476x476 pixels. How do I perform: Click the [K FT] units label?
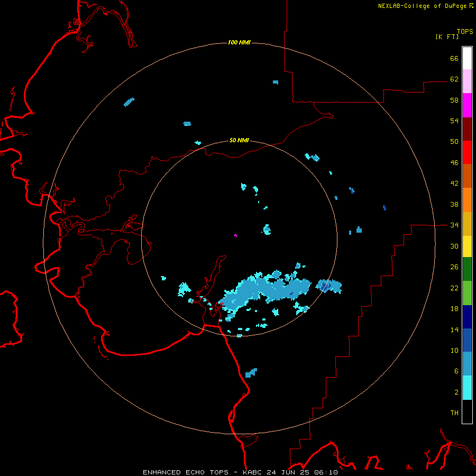447,36
